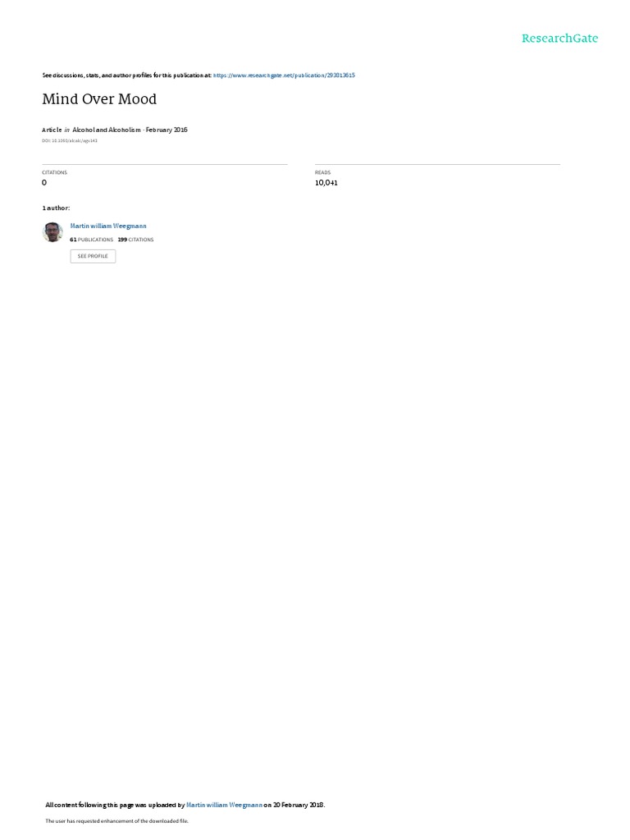The image size is (630, 840).
Task: Click the author's profile photo
Action: click(x=52, y=232)
